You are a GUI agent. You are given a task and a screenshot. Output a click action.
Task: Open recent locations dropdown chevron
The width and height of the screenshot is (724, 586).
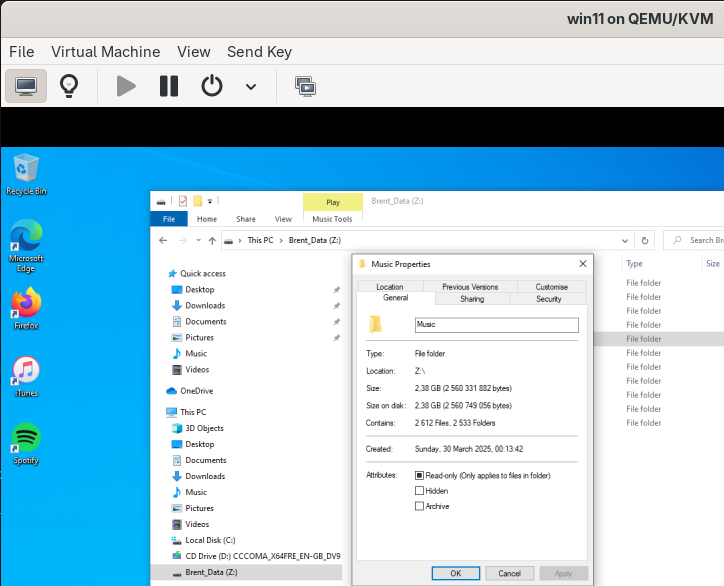coord(198,240)
